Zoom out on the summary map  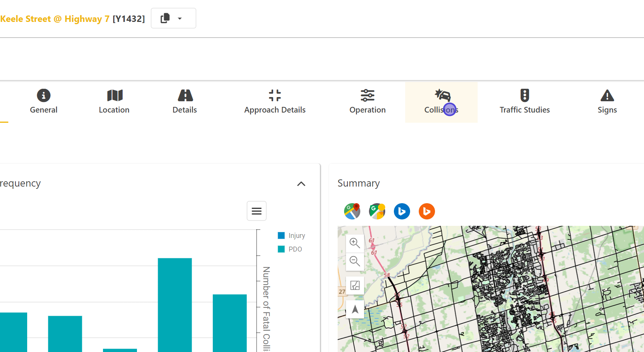point(355,261)
